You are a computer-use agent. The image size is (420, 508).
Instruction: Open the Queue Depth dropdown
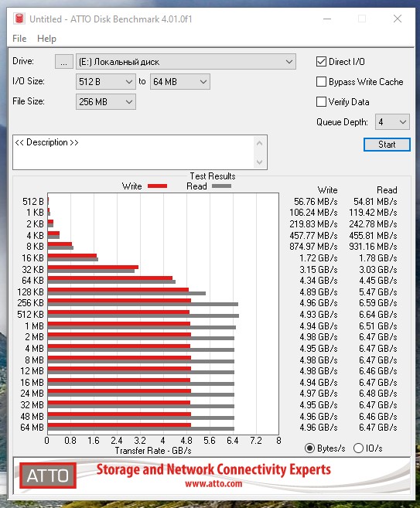coord(392,122)
